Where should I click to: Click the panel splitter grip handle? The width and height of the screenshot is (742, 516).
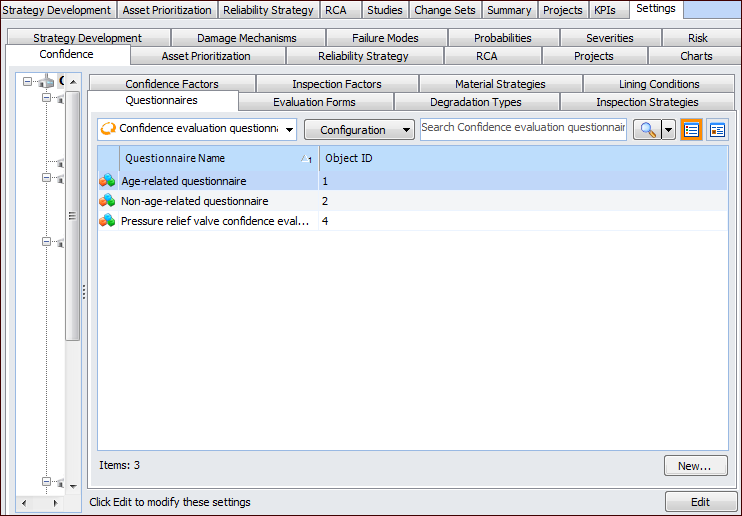point(84,292)
